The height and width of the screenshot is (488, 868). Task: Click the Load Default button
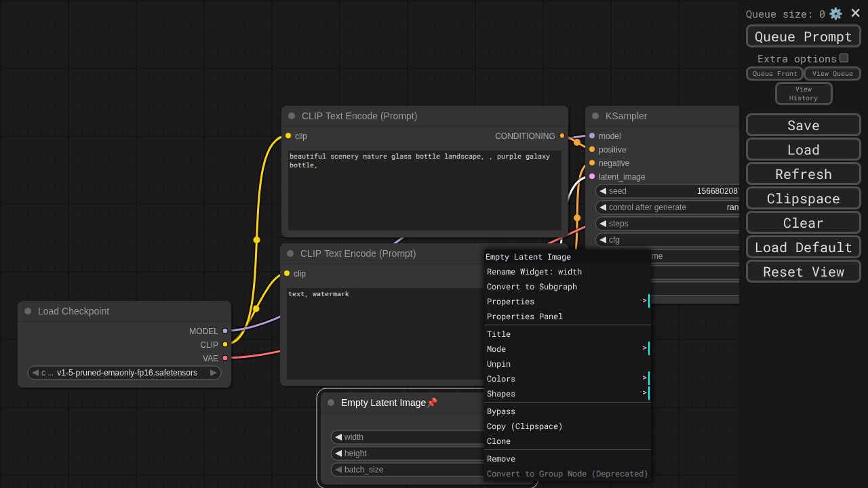click(803, 247)
